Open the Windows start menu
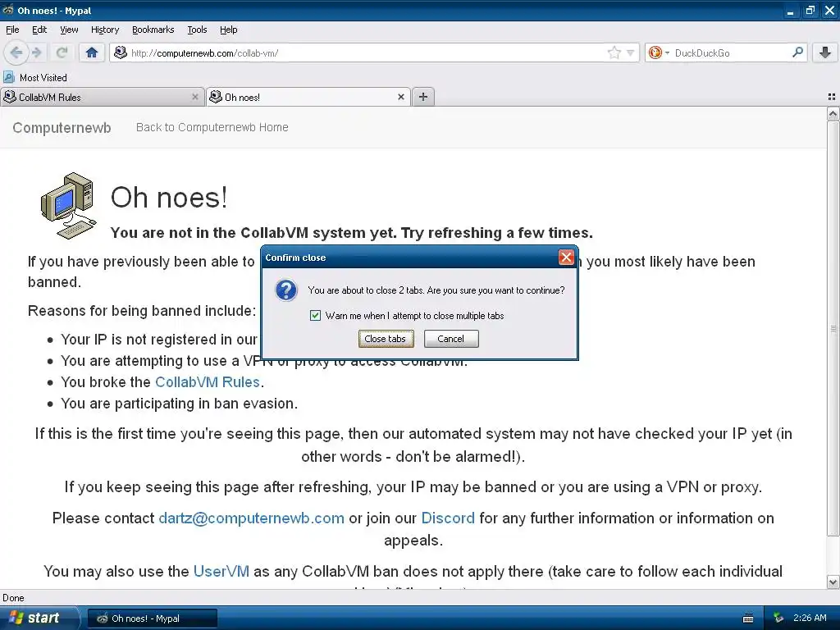This screenshot has height=630, width=840. (x=39, y=618)
